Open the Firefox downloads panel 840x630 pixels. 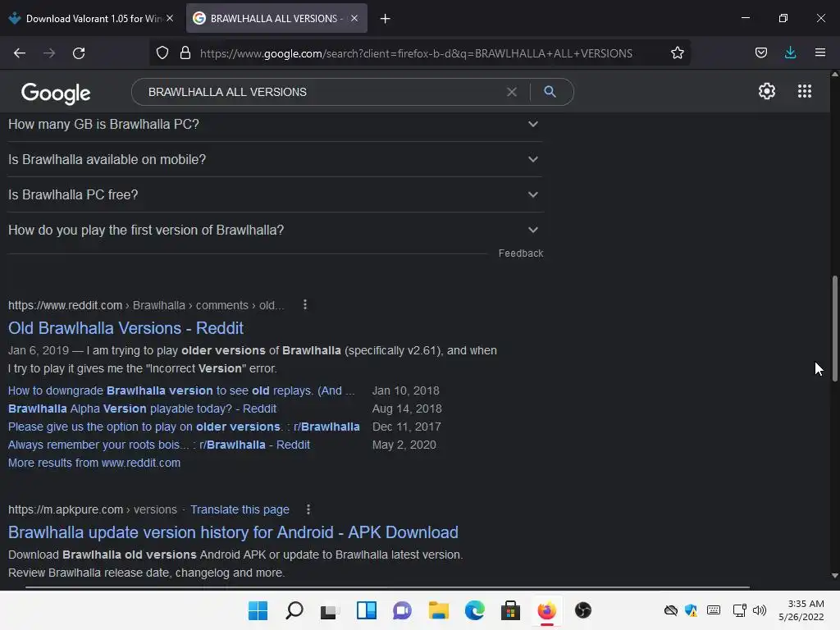[790, 53]
